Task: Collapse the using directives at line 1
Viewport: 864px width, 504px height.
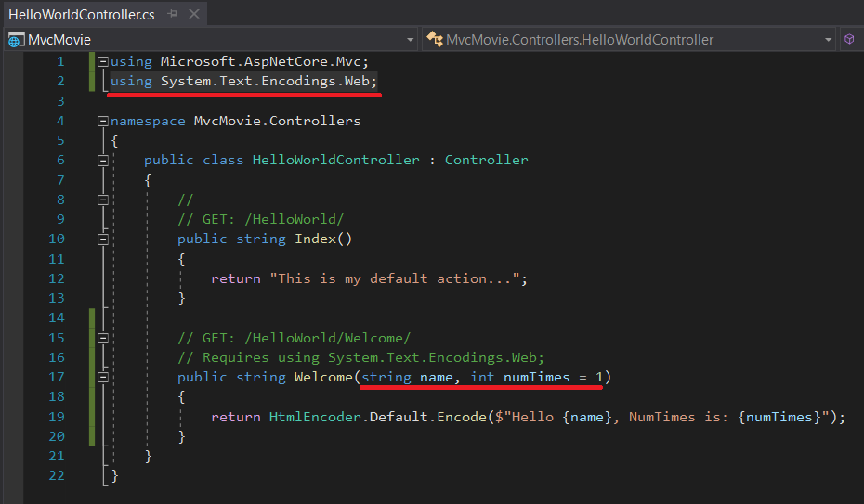Action: pos(102,61)
